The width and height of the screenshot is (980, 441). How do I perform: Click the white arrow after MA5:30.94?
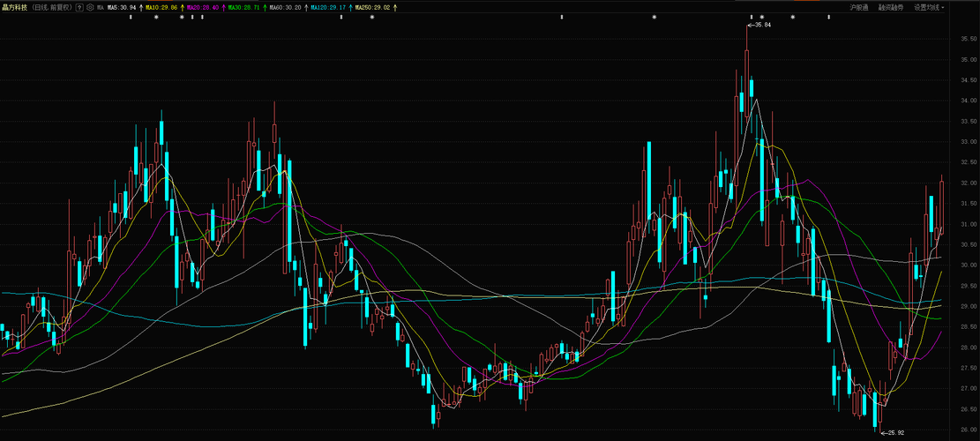[141, 7]
